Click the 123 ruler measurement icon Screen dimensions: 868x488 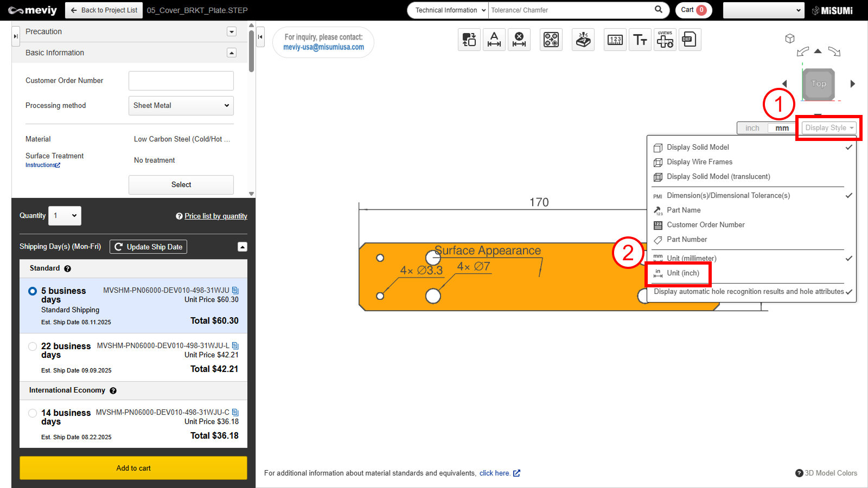615,40
